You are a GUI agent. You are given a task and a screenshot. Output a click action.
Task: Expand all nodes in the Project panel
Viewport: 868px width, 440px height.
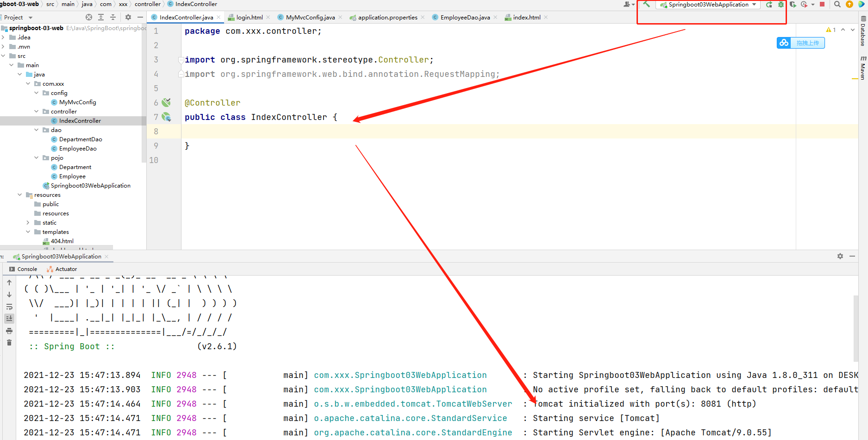(101, 17)
